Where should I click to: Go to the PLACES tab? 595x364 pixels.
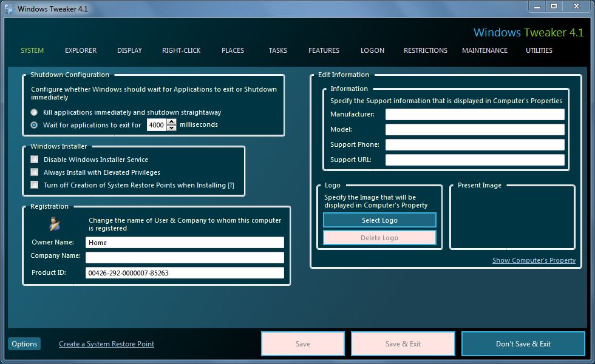pos(233,50)
